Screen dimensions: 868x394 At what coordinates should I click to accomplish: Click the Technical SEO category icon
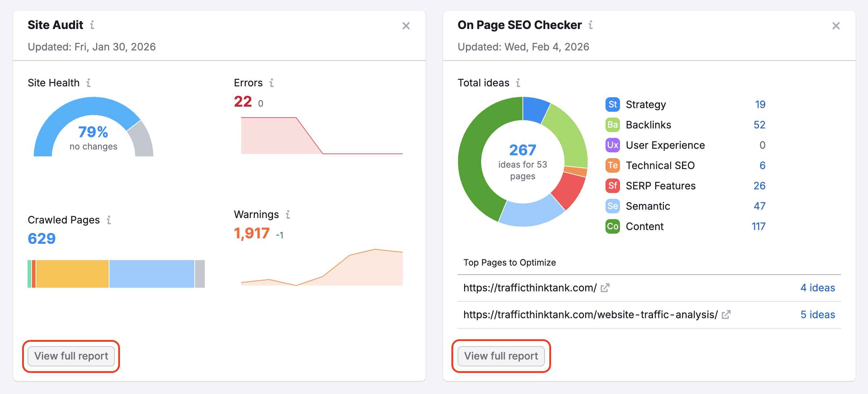click(612, 165)
